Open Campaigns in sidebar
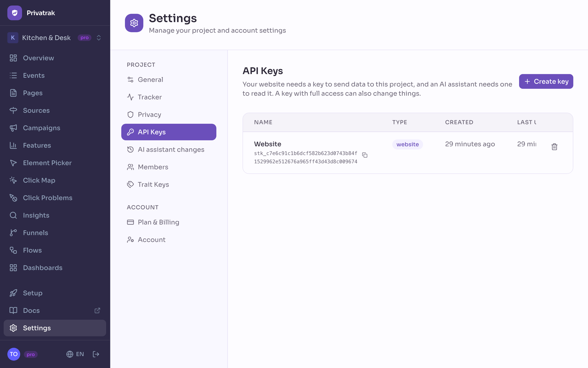 [55, 128]
